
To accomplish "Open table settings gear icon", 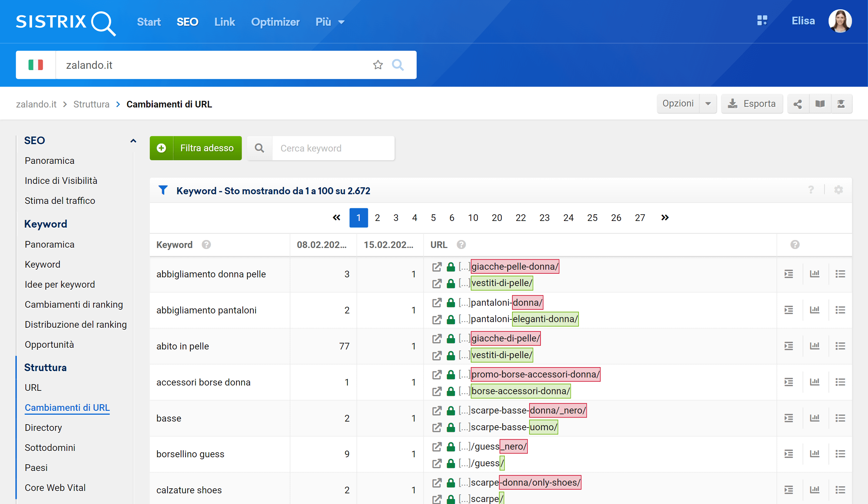I will tap(838, 190).
